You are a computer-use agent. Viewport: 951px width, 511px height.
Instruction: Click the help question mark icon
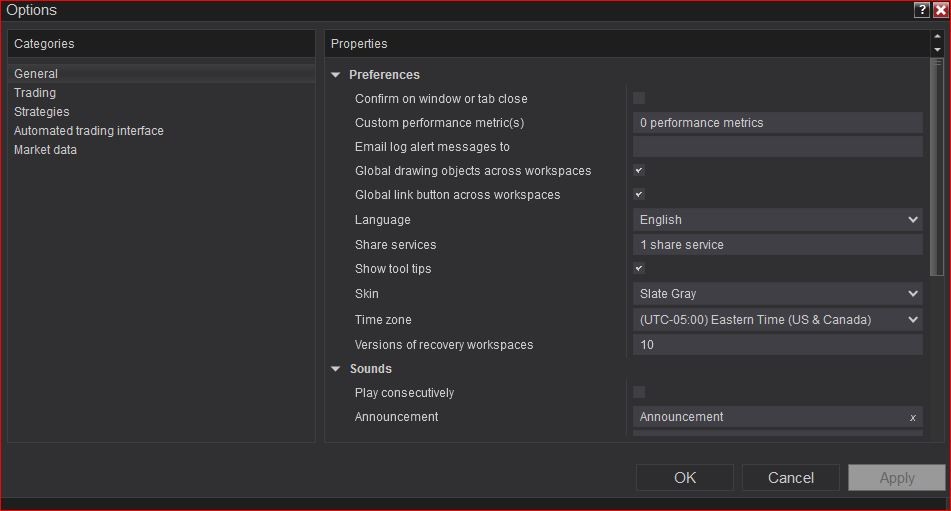coord(922,10)
